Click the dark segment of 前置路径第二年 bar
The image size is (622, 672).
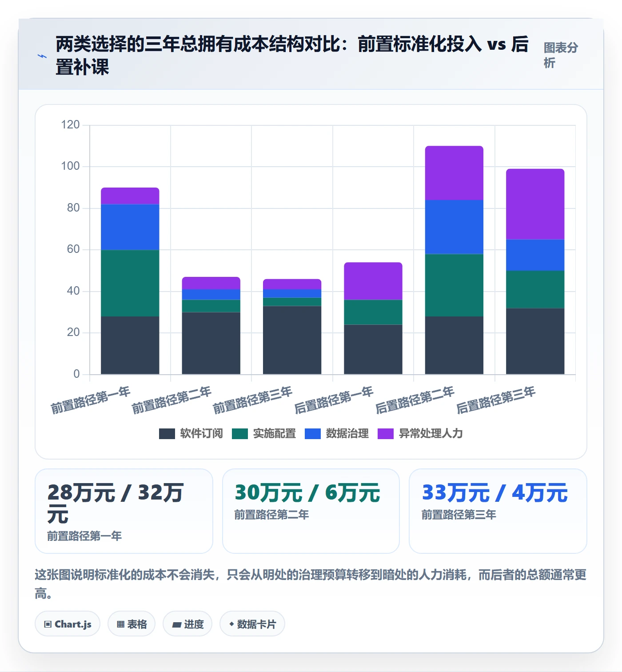tap(211, 343)
